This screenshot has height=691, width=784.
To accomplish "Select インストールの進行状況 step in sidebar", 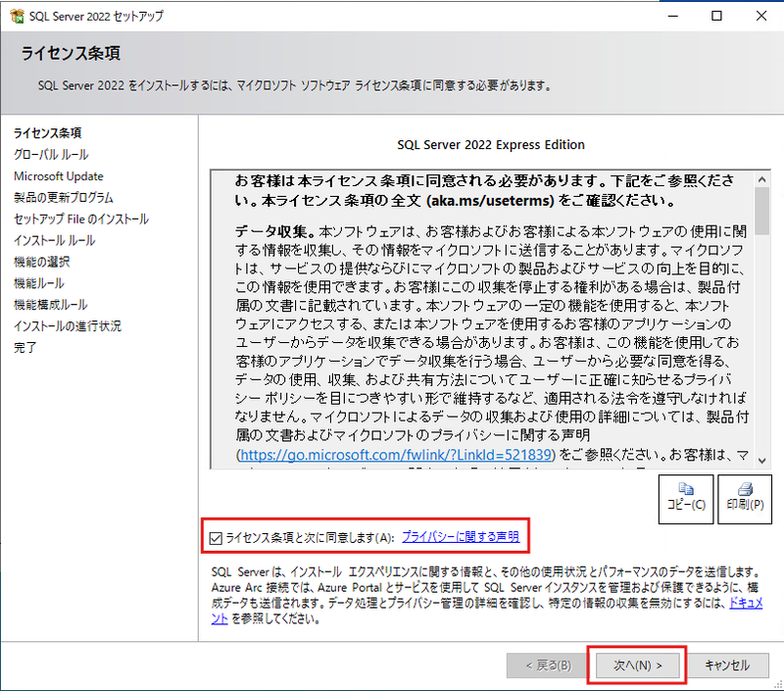I will [x=67, y=326].
